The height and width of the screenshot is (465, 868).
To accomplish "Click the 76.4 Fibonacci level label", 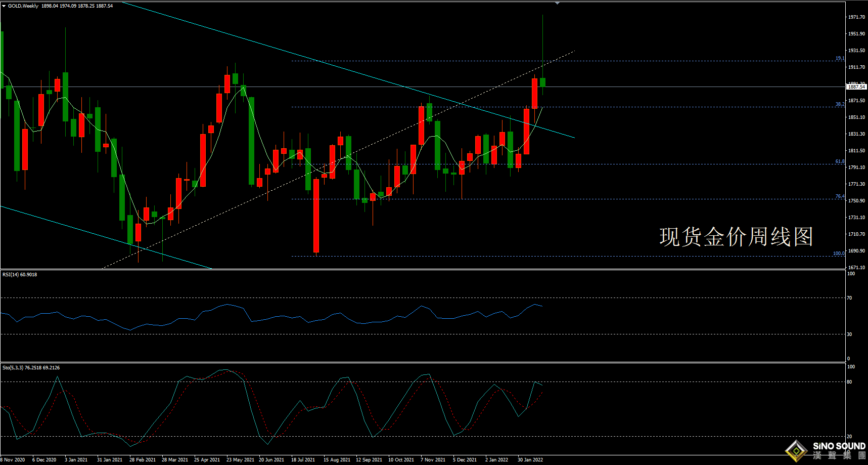I will [x=839, y=196].
